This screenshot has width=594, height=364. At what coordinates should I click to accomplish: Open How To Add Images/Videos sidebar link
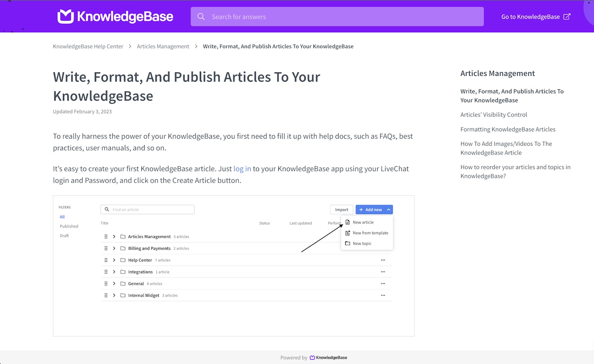click(506, 148)
